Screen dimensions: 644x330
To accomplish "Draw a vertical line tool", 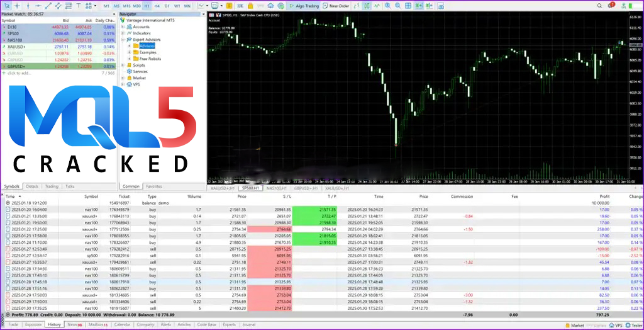I will 28,6.
